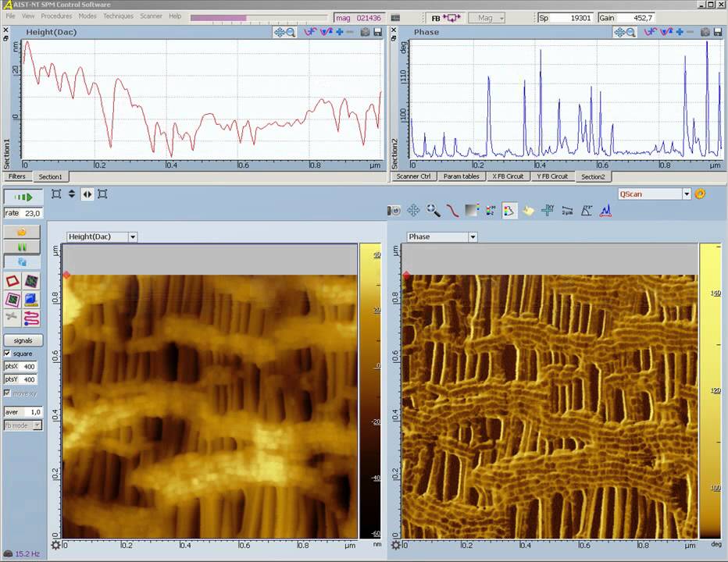Open the Procedures menu
This screenshot has height=562, width=728.
[56, 16]
